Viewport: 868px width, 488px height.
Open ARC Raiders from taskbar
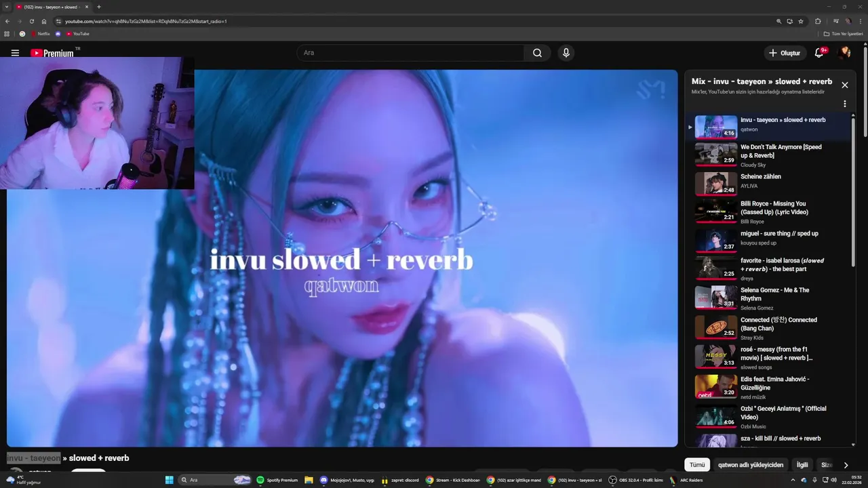tap(685, 480)
